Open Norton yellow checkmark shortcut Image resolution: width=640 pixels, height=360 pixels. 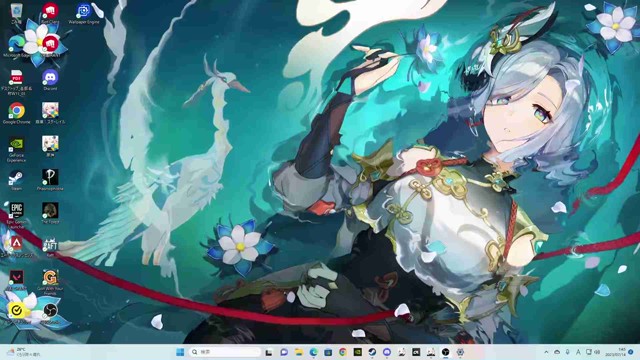(16, 313)
